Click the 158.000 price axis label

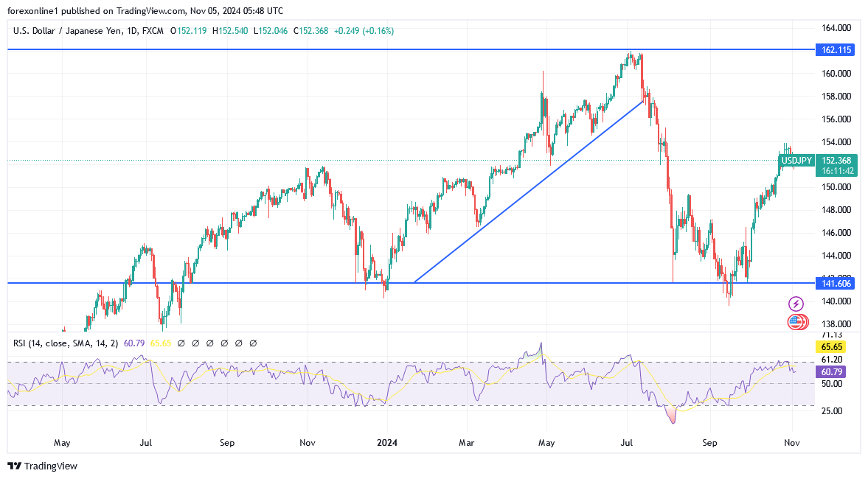tap(836, 97)
